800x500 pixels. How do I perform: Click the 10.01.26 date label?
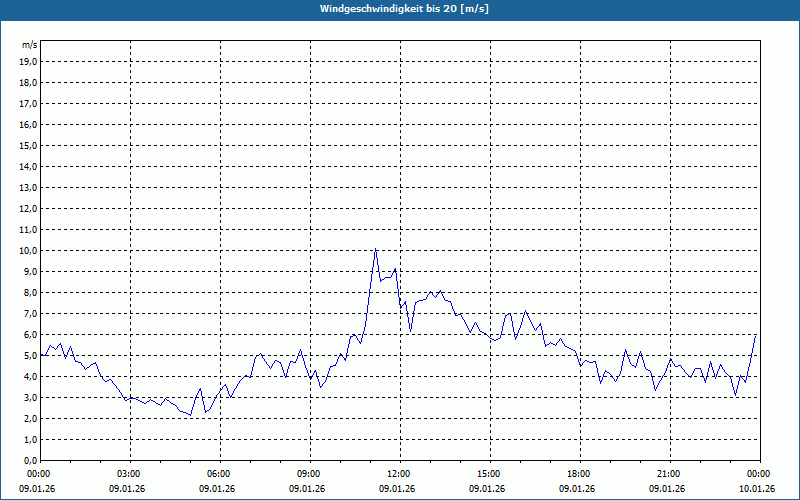[757, 489]
